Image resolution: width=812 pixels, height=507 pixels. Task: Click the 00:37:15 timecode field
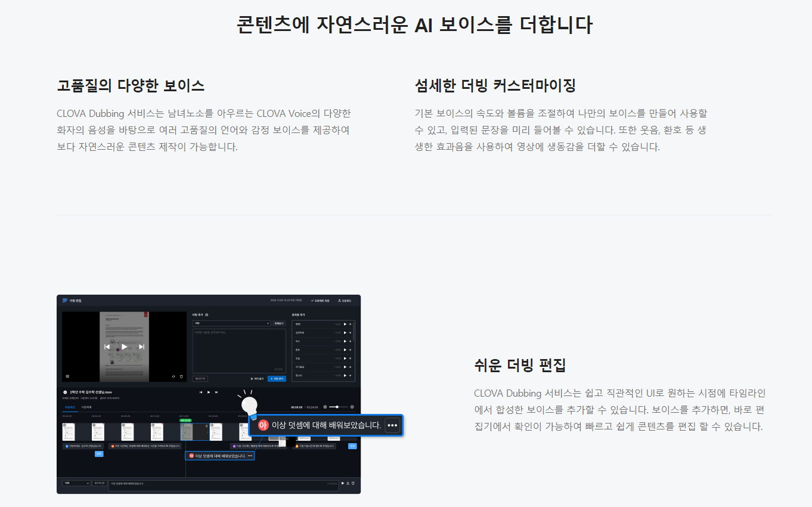click(x=200, y=379)
